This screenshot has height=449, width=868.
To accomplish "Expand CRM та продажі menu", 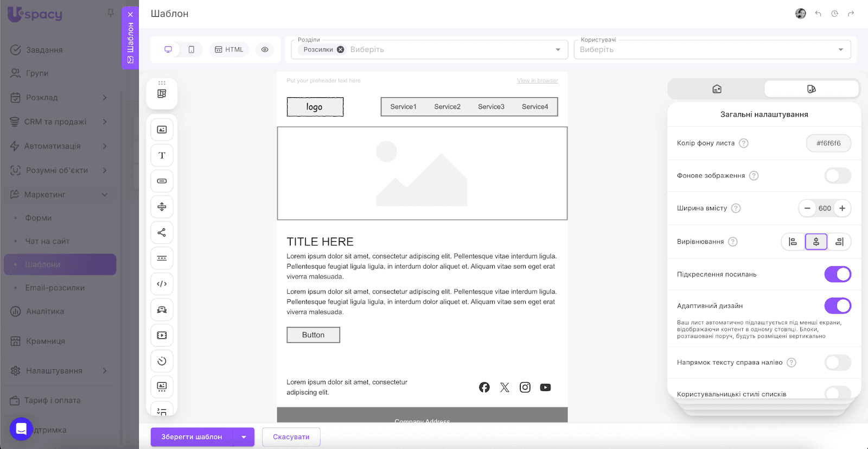I will pyautogui.click(x=105, y=122).
